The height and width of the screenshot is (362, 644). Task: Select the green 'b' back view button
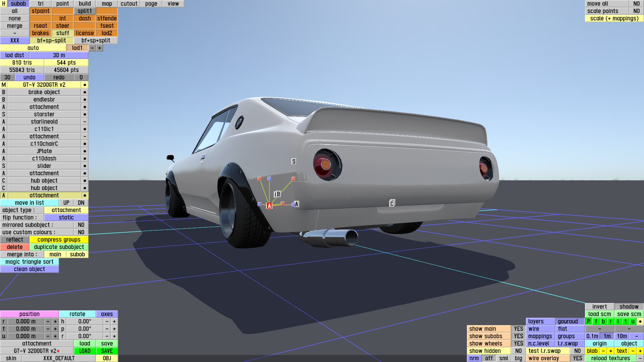pos(603,321)
